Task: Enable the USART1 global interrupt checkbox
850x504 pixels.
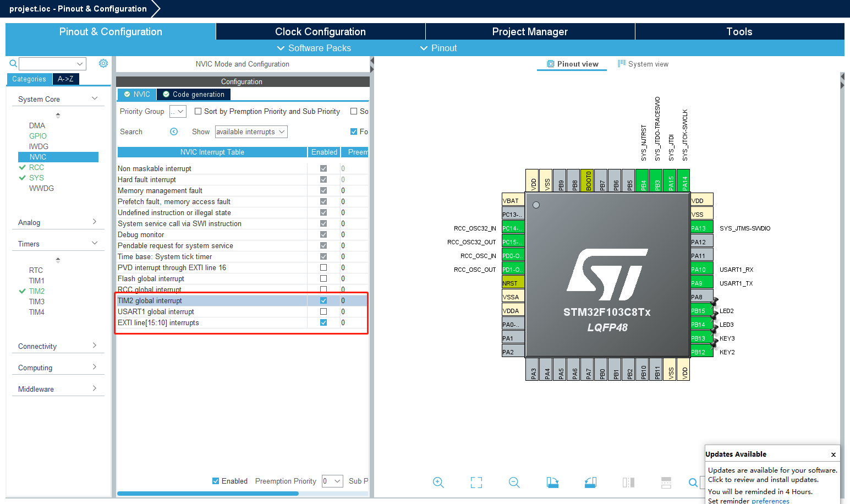Action: click(323, 311)
